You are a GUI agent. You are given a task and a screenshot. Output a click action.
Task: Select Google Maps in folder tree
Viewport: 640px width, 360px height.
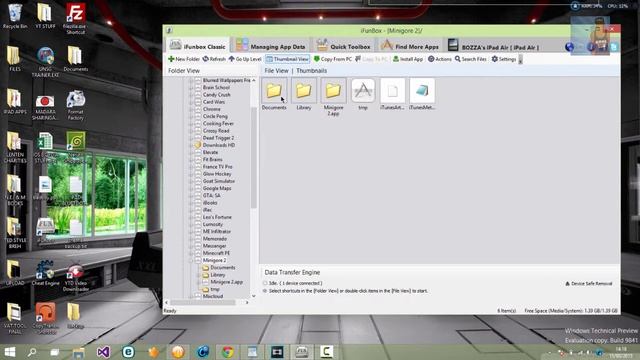pyautogui.click(x=217, y=188)
